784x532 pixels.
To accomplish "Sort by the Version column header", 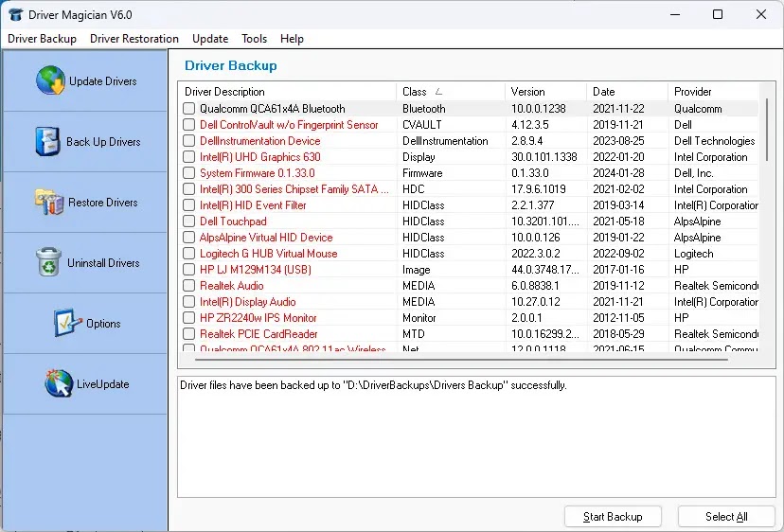I will [546, 92].
